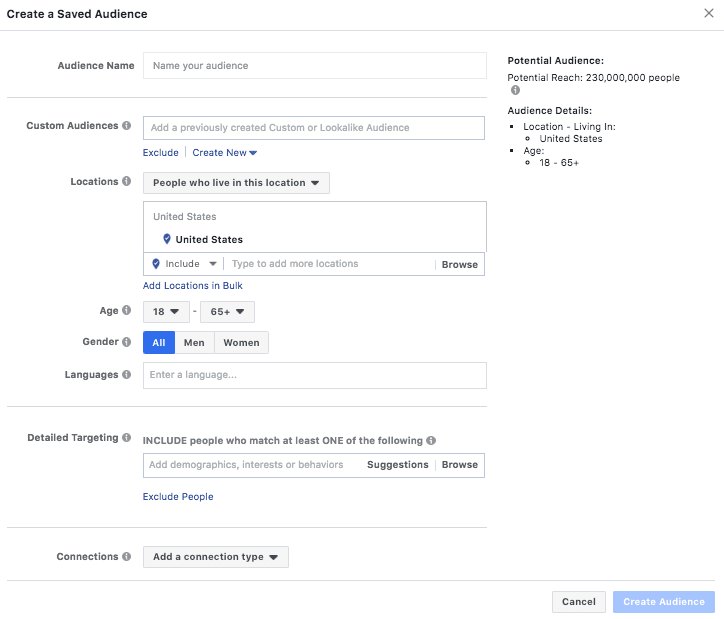Open Add a connection type dropdown

[x=216, y=557]
